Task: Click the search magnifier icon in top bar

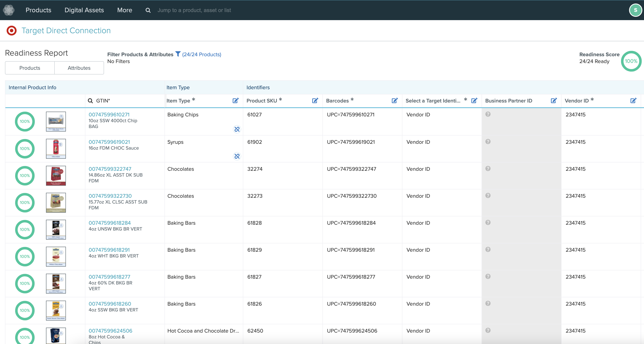Action: point(148,10)
